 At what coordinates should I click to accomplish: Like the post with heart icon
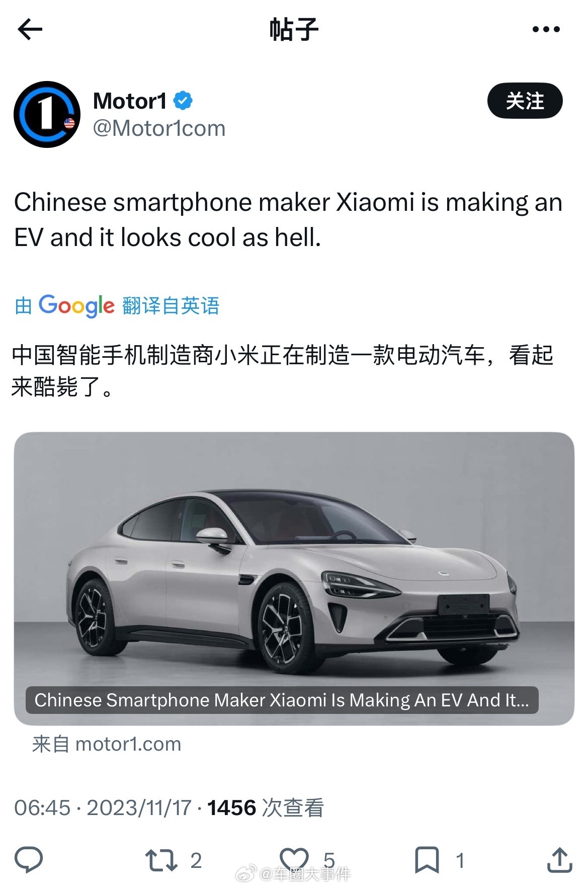click(294, 859)
